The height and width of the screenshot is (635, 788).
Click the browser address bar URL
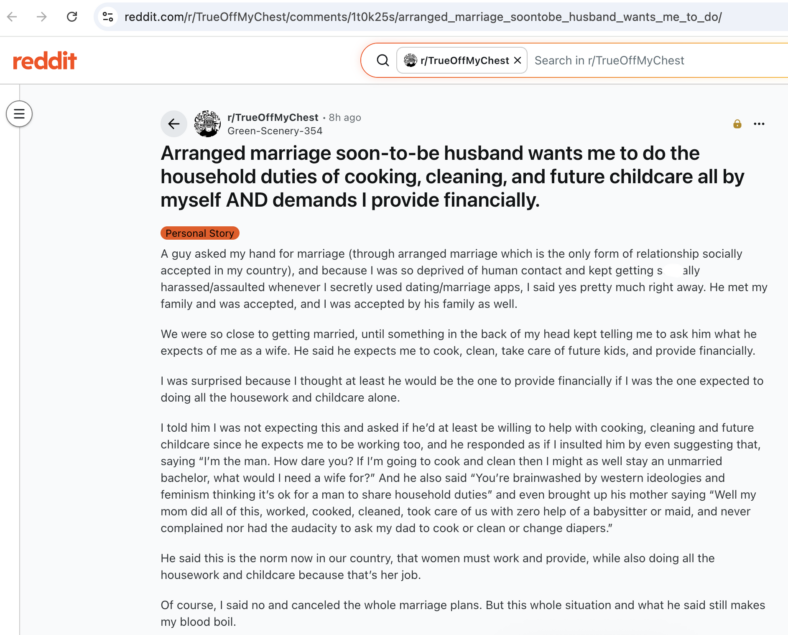[x=423, y=17]
